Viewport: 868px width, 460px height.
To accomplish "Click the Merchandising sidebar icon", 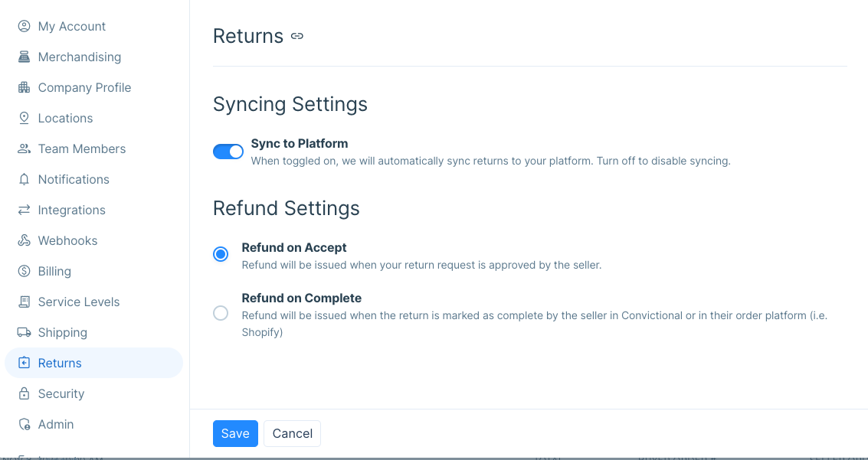I will pyautogui.click(x=24, y=57).
